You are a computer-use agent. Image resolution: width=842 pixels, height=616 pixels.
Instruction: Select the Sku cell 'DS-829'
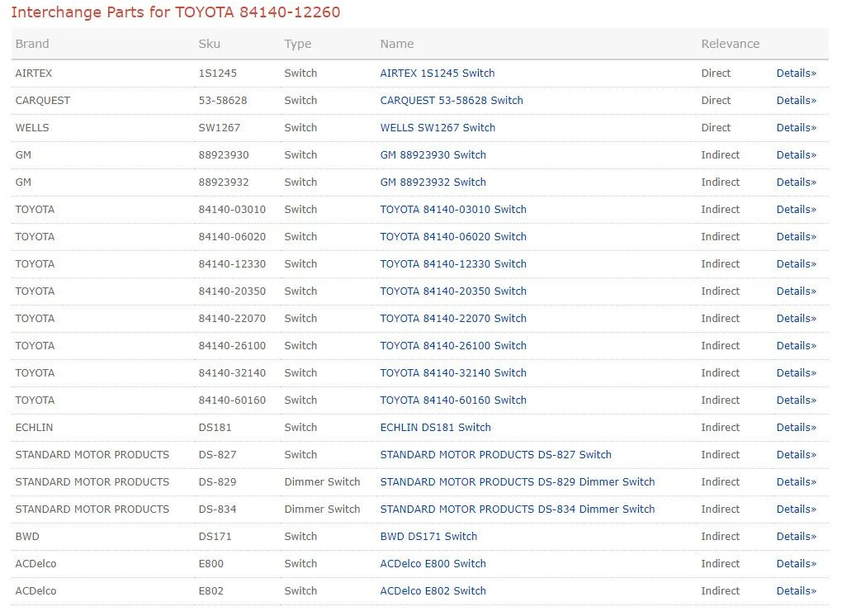click(x=217, y=482)
